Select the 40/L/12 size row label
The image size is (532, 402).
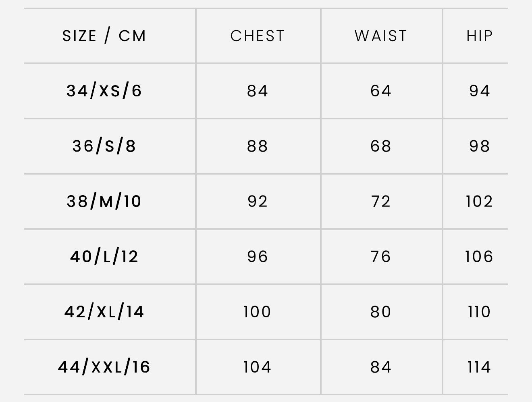pyautogui.click(x=104, y=256)
